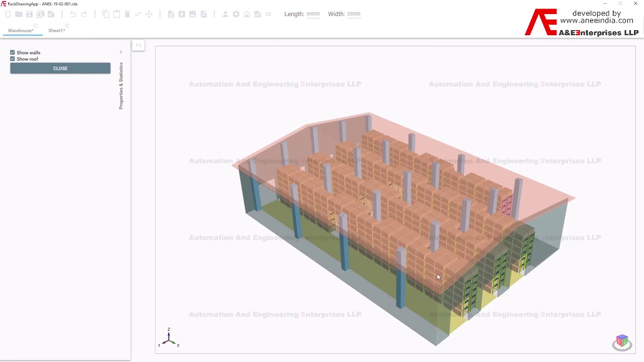Click the CLOSE button in side panel
Image resolution: width=644 pixels, height=362 pixels.
(60, 68)
